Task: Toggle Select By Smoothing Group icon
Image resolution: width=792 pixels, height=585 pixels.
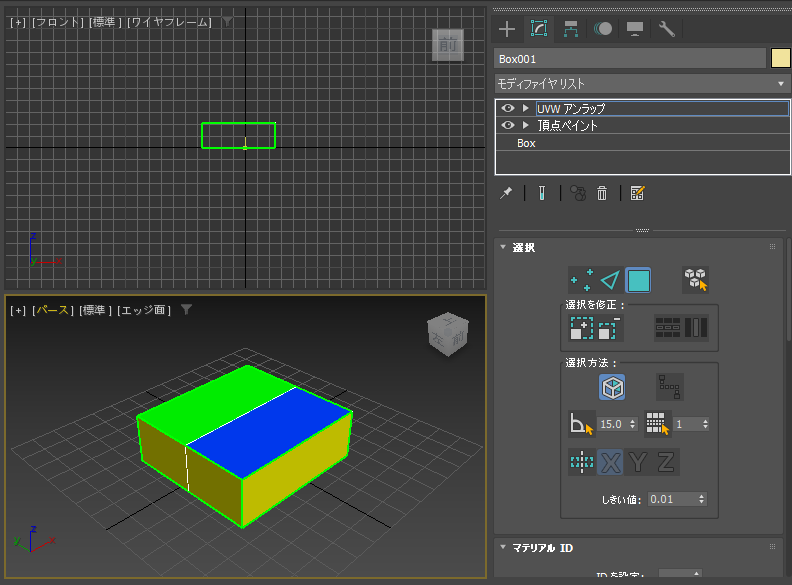Action: [657, 423]
